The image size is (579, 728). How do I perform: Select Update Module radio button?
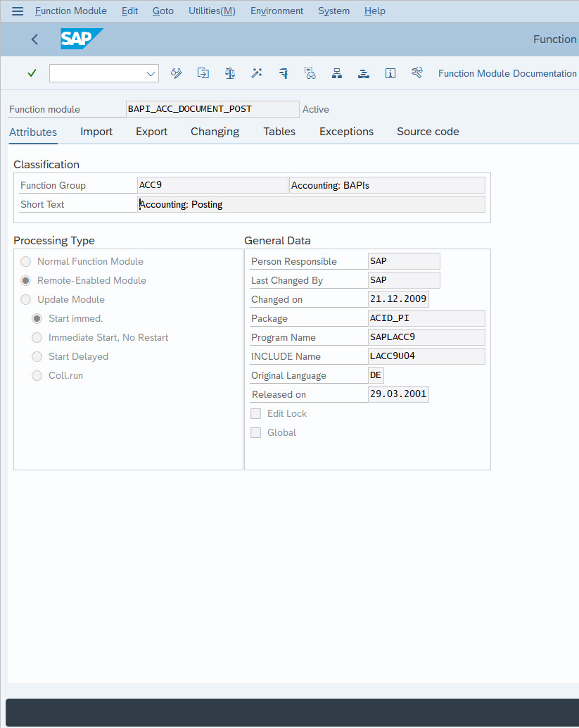click(x=26, y=299)
